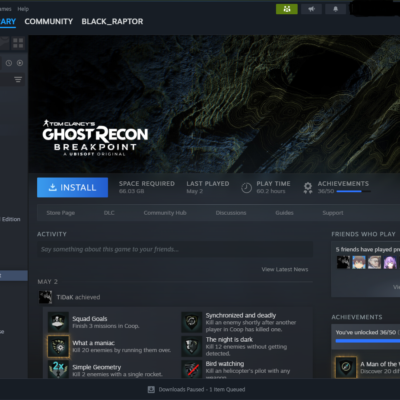This screenshot has height=400, width=400.
Task: Open the COMMUNITY menu
Action: (49, 21)
